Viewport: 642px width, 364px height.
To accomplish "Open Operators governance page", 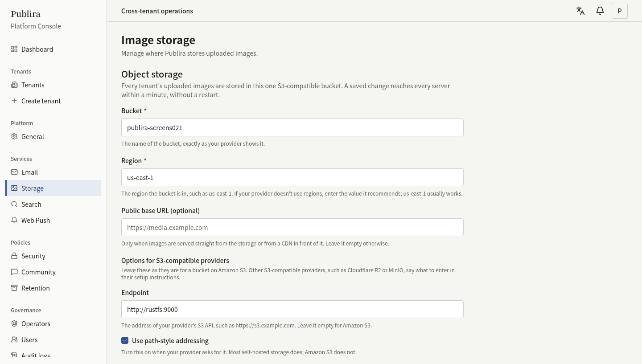I will point(53,323).
